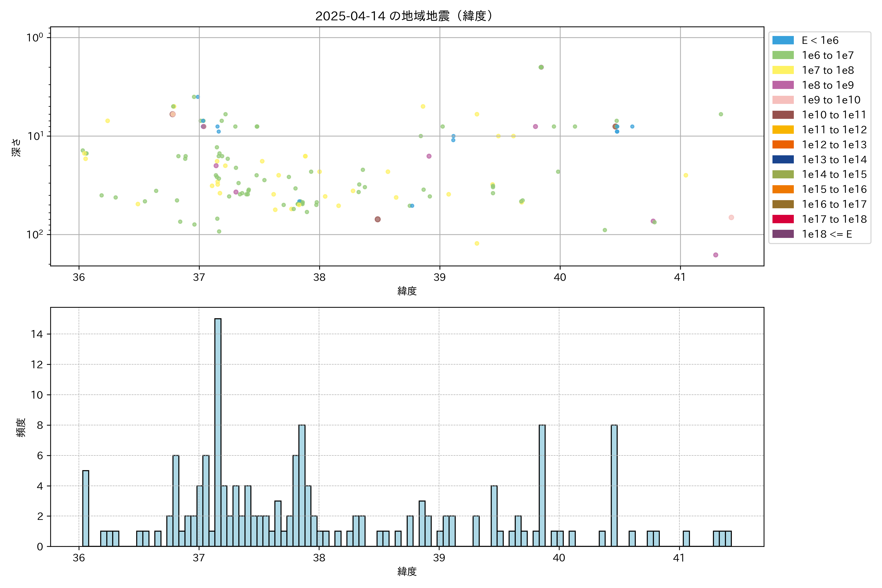Click the tallest histogram bar near latitude 37
This screenshot has width=882, height=588.
[x=218, y=431]
